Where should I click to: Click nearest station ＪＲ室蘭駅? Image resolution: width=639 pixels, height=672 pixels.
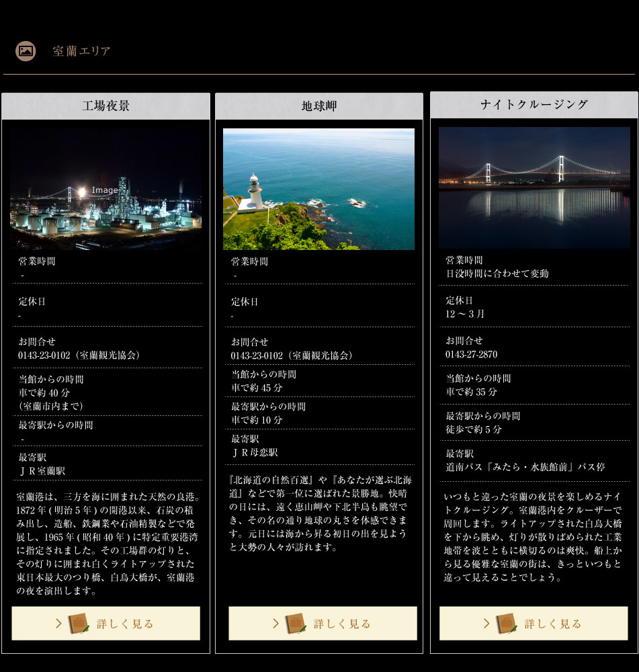[42, 471]
